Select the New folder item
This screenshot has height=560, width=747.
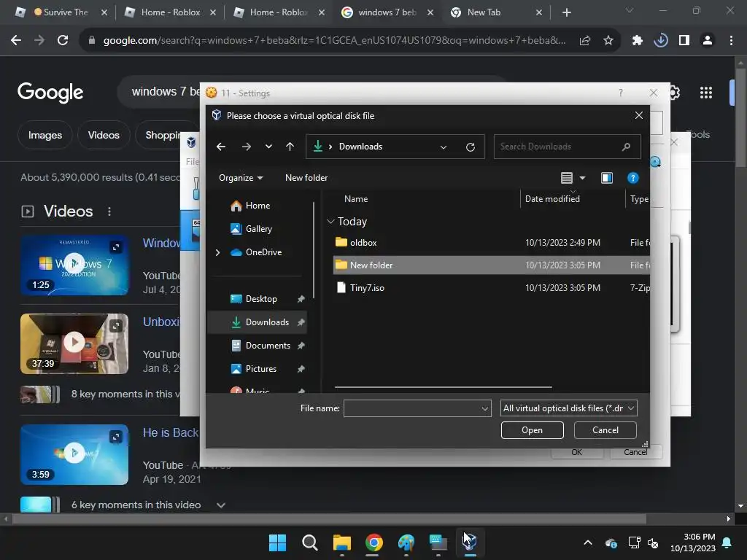[491, 265]
